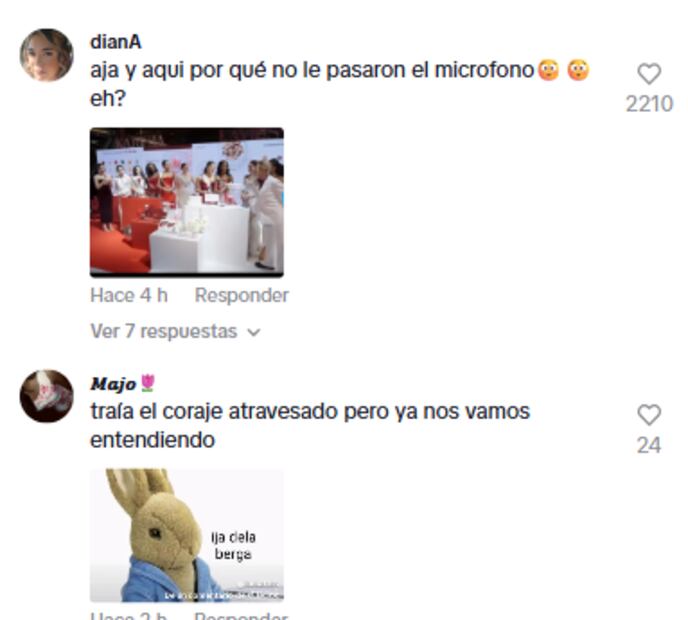This screenshot has width=688, height=620.
Task: Open Majo's profile avatar
Action: (x=47, y=396)
